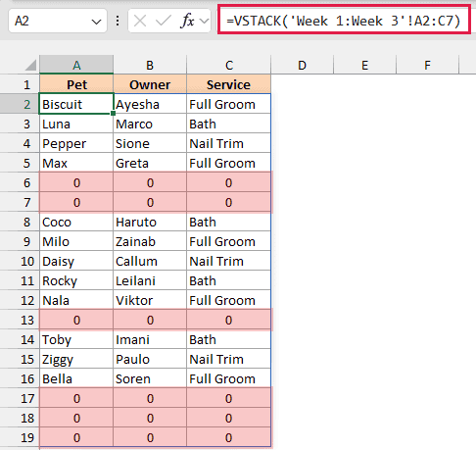476x450 pixels.
Task: Select column A header
Action: click(76, 65)
